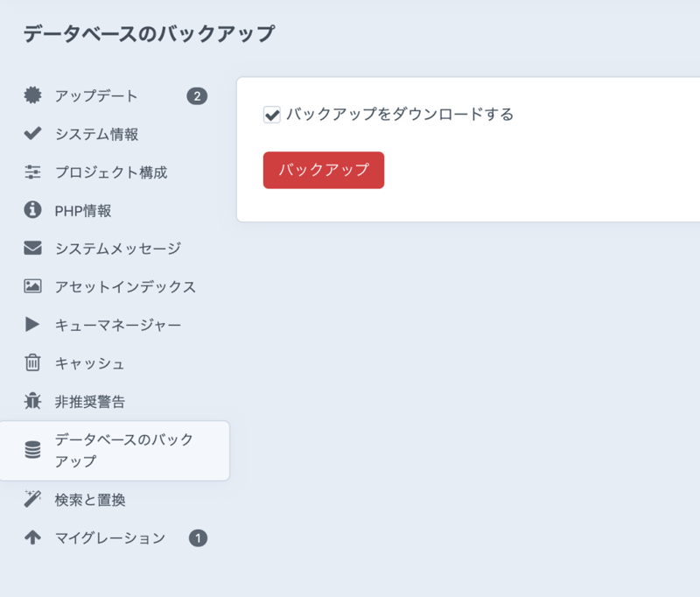Select the checkmark icon beside システム情報
Image resolution: width=700 pixels, height=597 pixels.
(31, 135)
